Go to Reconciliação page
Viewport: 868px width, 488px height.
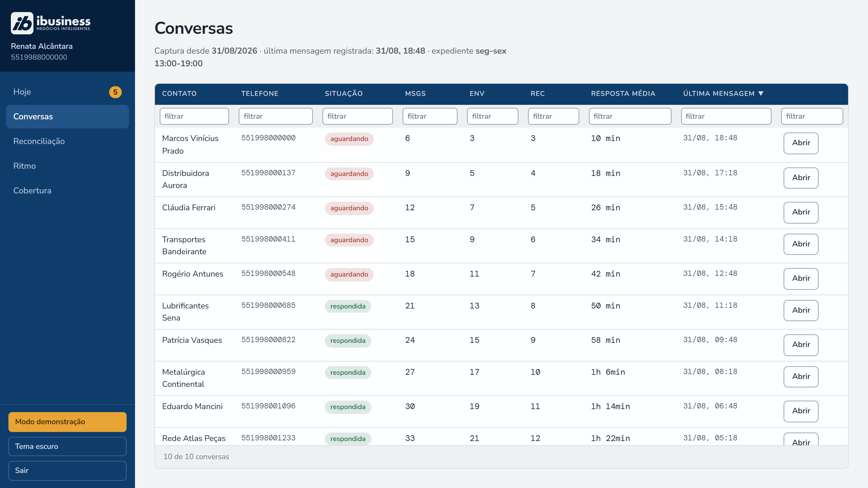click(68, 141)
